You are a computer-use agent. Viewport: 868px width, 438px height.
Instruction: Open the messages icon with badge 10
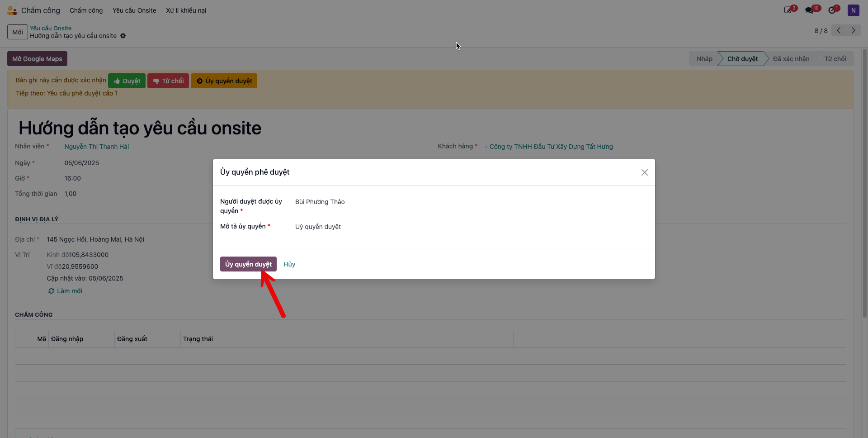(810, 10)
